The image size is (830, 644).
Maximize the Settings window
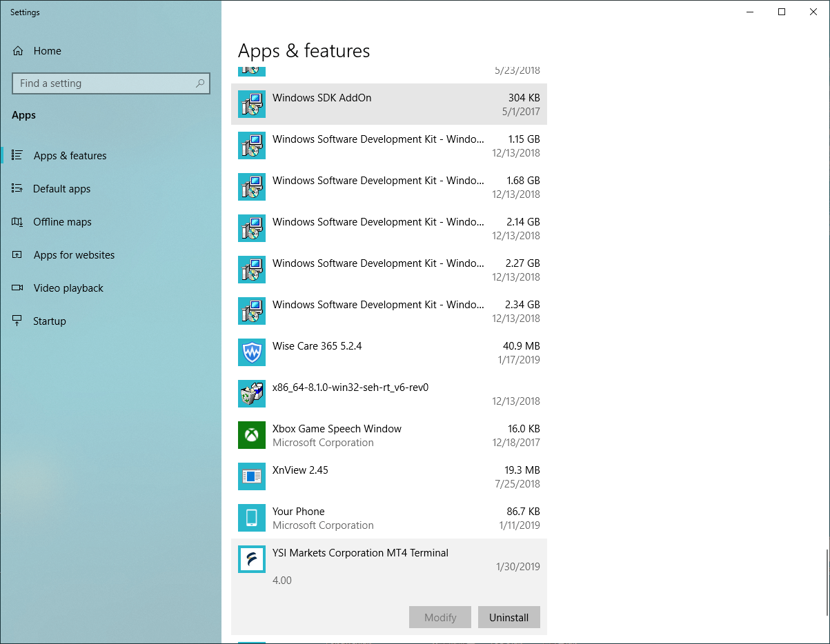click(782, 12)
